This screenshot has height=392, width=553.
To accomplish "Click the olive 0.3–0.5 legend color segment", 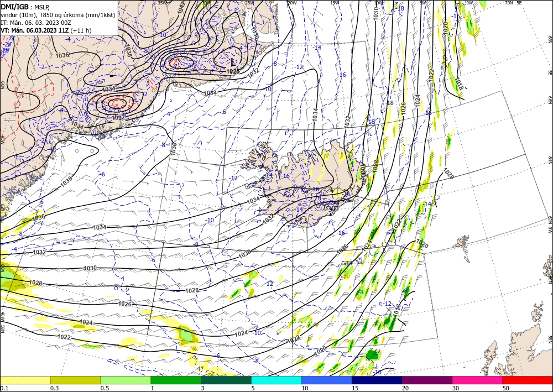I will point(75,380).
